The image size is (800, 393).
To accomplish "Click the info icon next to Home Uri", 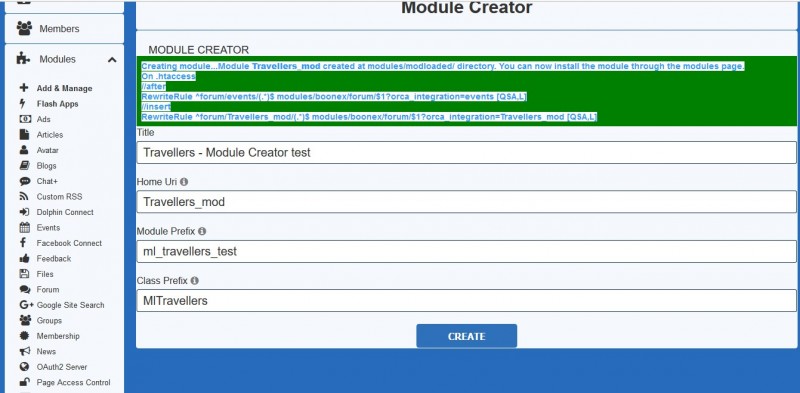I will 184,182.
